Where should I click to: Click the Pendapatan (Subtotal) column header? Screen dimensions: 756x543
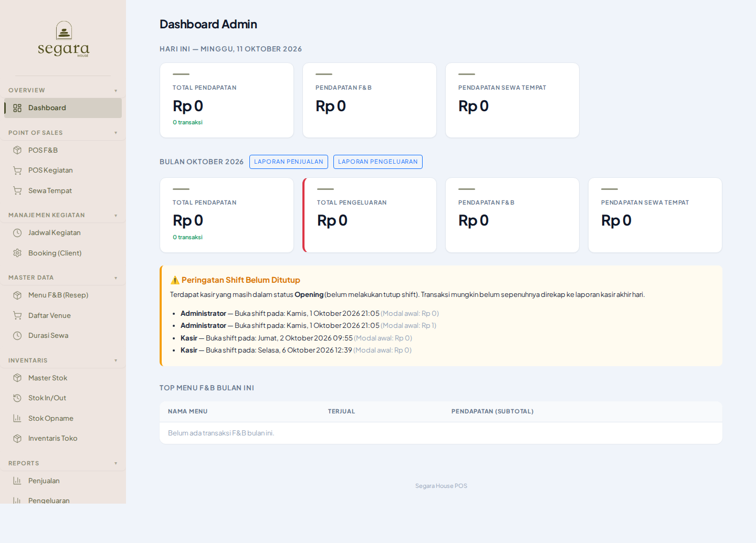tap(492, 411)
